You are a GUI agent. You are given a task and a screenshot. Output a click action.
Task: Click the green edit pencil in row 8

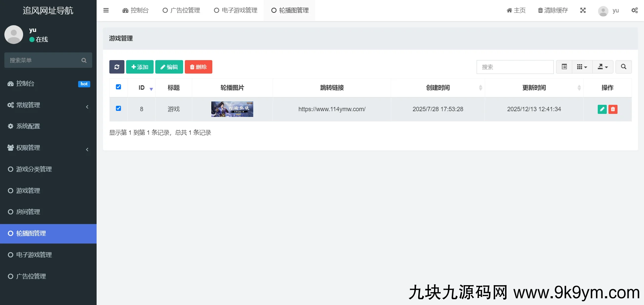point(602,109)
